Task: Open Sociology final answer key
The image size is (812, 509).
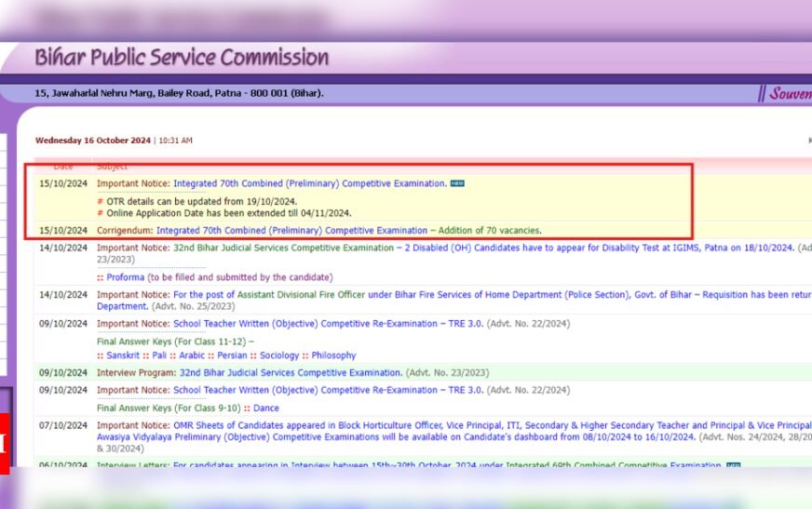Action: (x=279, y=355)
